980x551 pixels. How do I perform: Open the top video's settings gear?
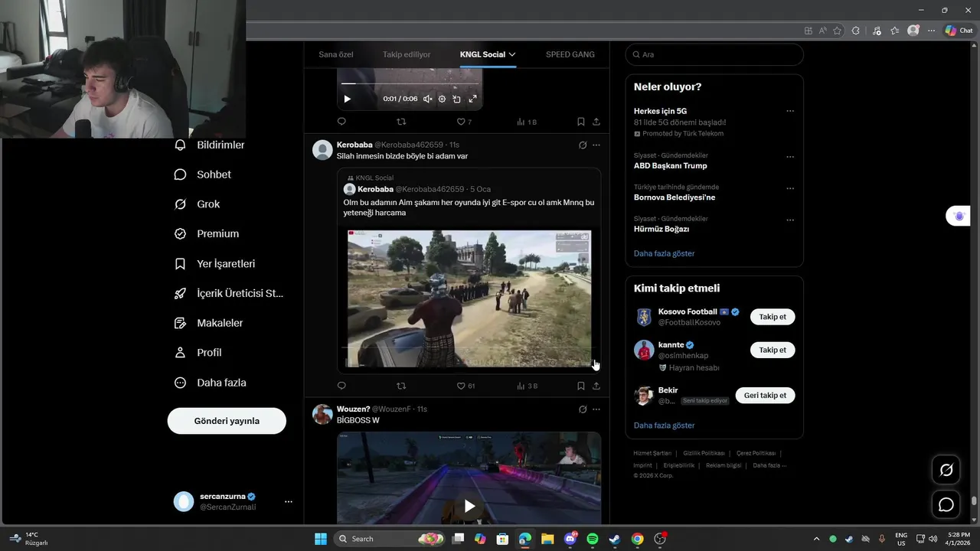click(x=442, y=99)
